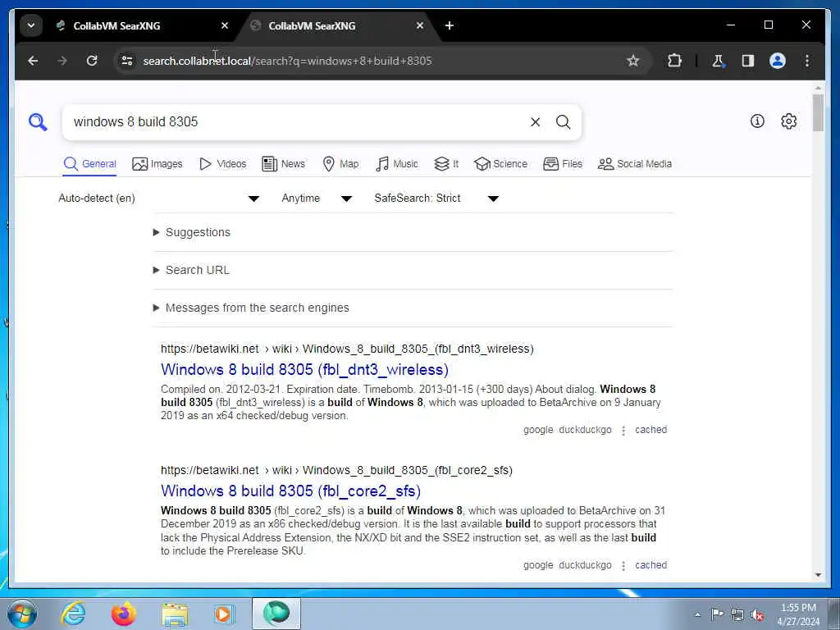Click the address bar URL

(287, 61)
